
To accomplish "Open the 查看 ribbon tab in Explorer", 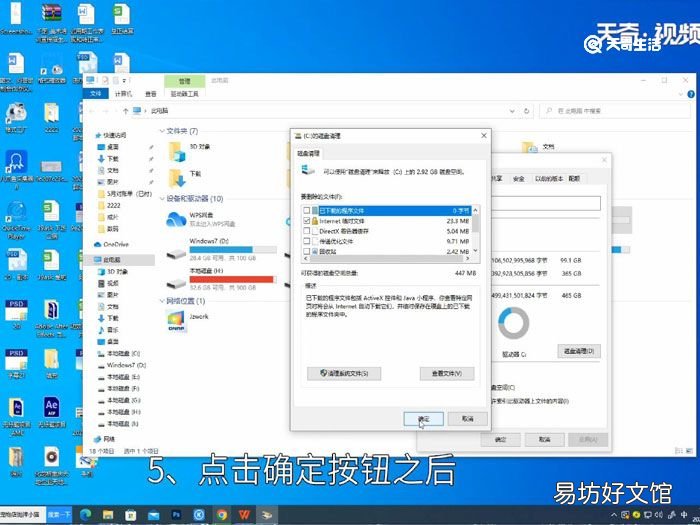I will pyautogui.click(x=151, y=94).
